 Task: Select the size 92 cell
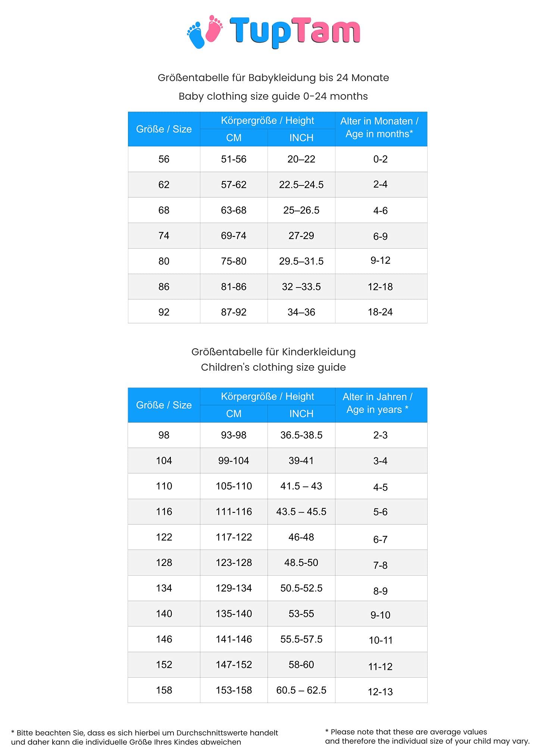(x=164, y=312)
